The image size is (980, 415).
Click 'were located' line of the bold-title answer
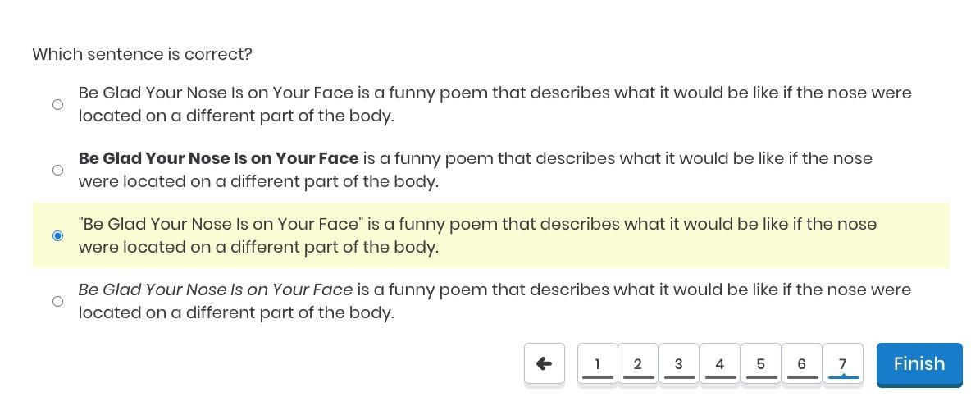point(258,181)
